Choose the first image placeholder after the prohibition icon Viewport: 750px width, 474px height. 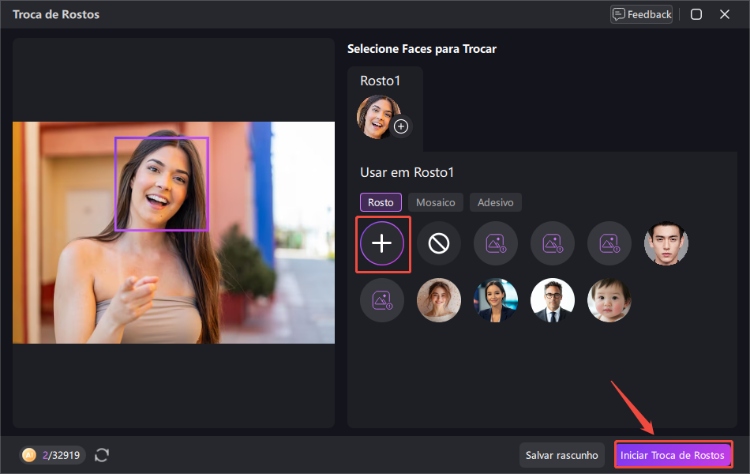point(496,243)
